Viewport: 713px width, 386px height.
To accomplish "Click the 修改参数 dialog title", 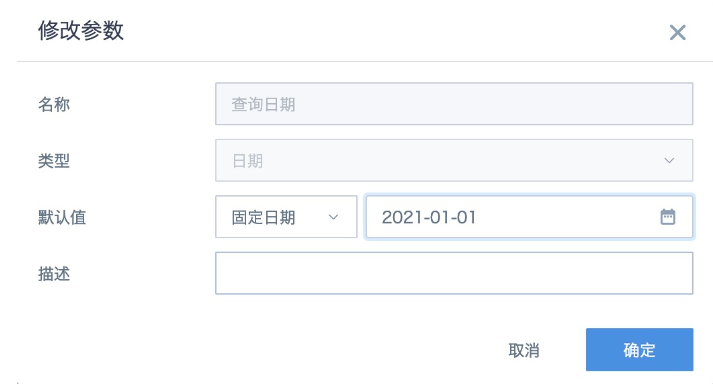I will coord(80,30).
